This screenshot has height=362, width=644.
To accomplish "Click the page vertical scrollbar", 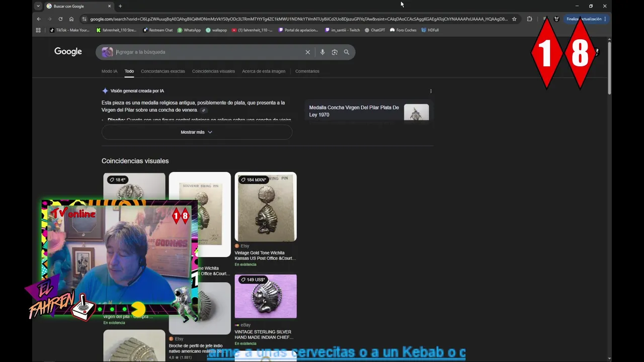I will [609, 68].
